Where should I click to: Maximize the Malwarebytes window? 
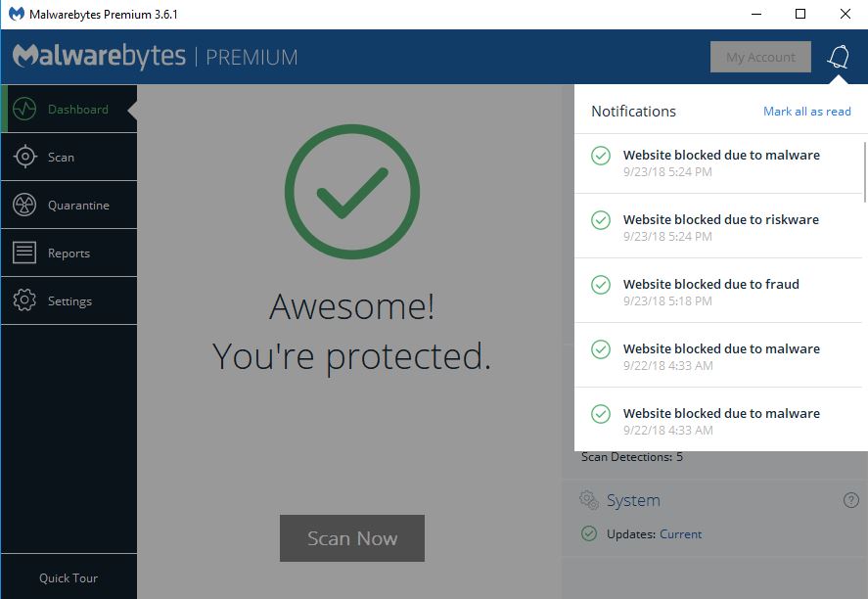point(800,14)
